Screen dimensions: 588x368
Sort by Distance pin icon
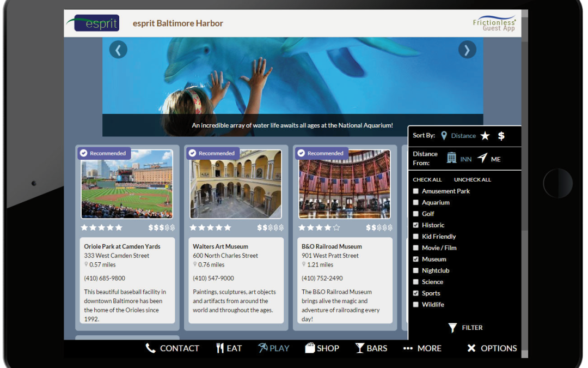[x=444, y=136]
